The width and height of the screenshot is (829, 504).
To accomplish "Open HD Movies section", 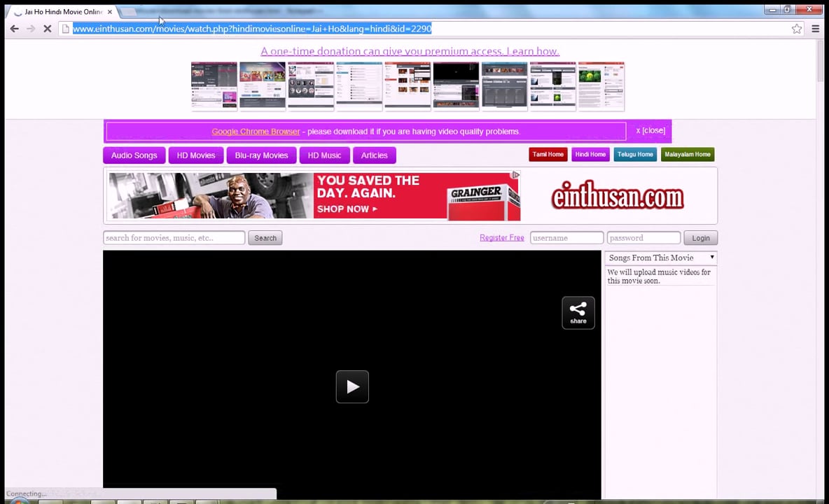I will 195,155.
